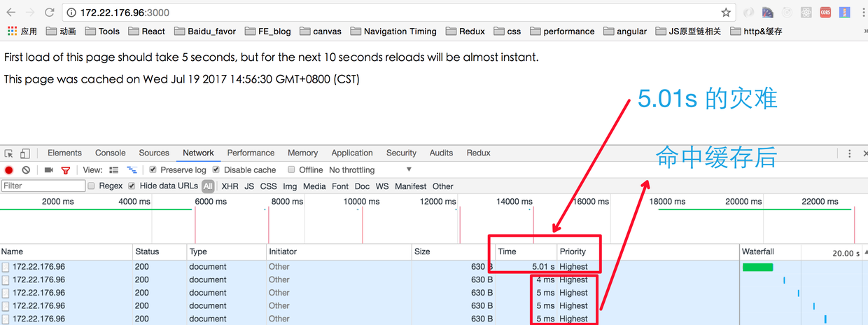The height and width of the screenshot is (325, 868).
Task: Go forward with the browser forward arrow
Action: click(x=30, y=13)
